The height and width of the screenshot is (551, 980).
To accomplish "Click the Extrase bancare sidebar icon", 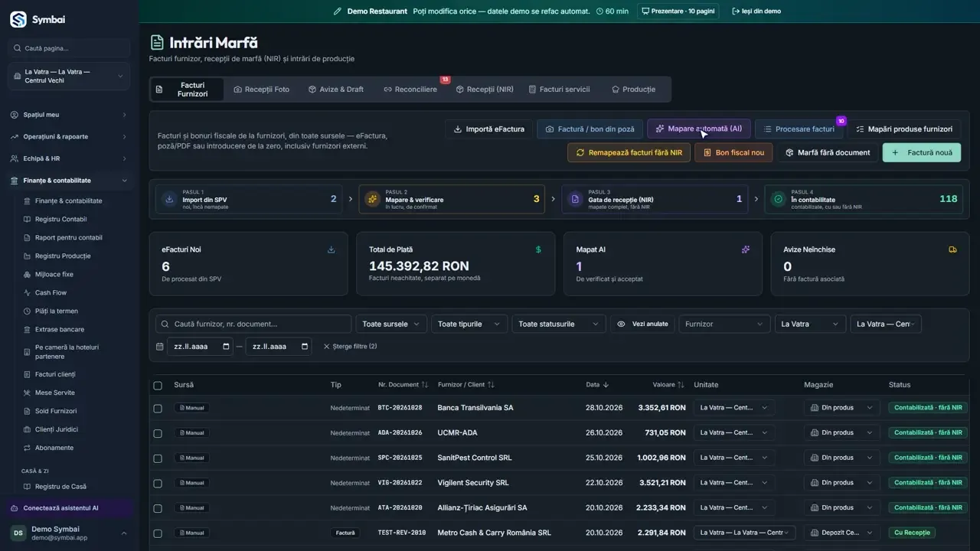I will click(x=28, y=329).
